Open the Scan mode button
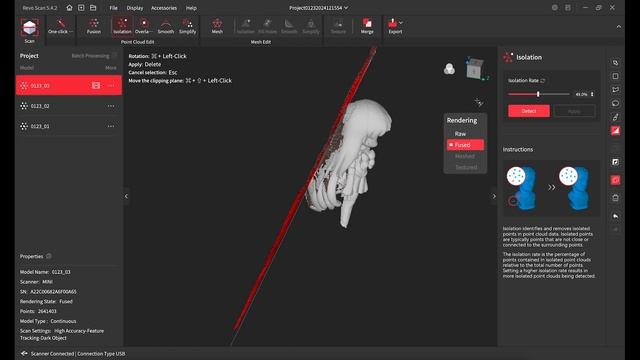 click(x=29, y=30)
